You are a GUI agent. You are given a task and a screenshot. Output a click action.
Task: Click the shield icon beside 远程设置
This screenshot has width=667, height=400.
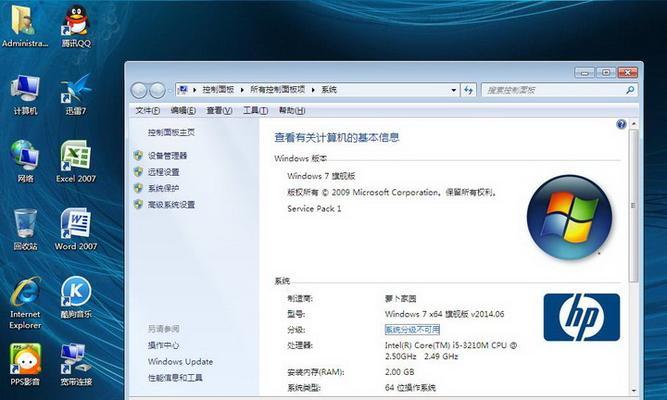click(x=138, y=171)
